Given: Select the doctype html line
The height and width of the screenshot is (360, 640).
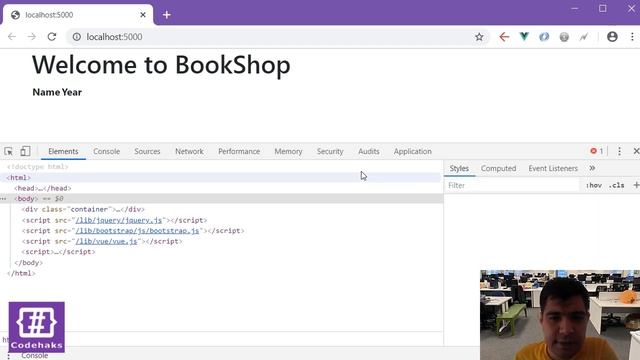Looking at the screenshot, I should point(38,167).
